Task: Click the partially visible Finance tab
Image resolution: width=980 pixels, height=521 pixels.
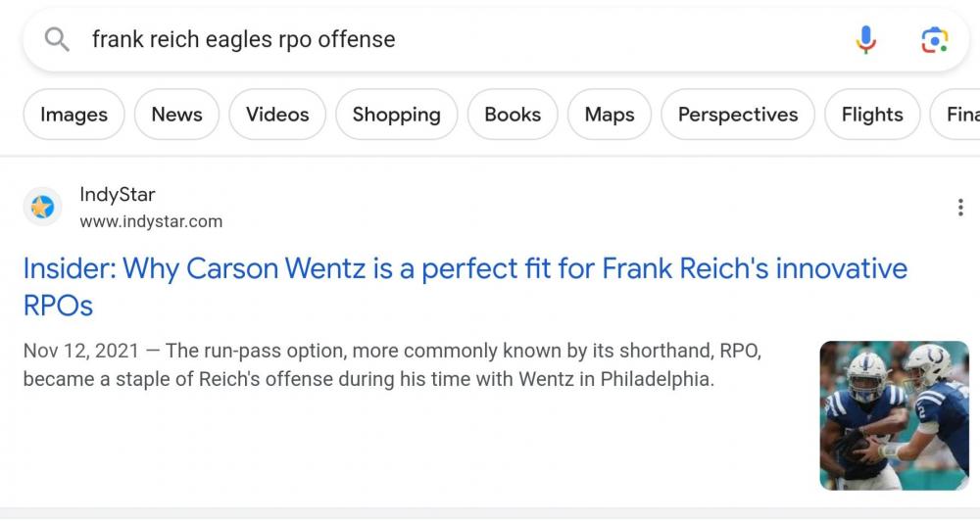Action: [x=960, y=115]
